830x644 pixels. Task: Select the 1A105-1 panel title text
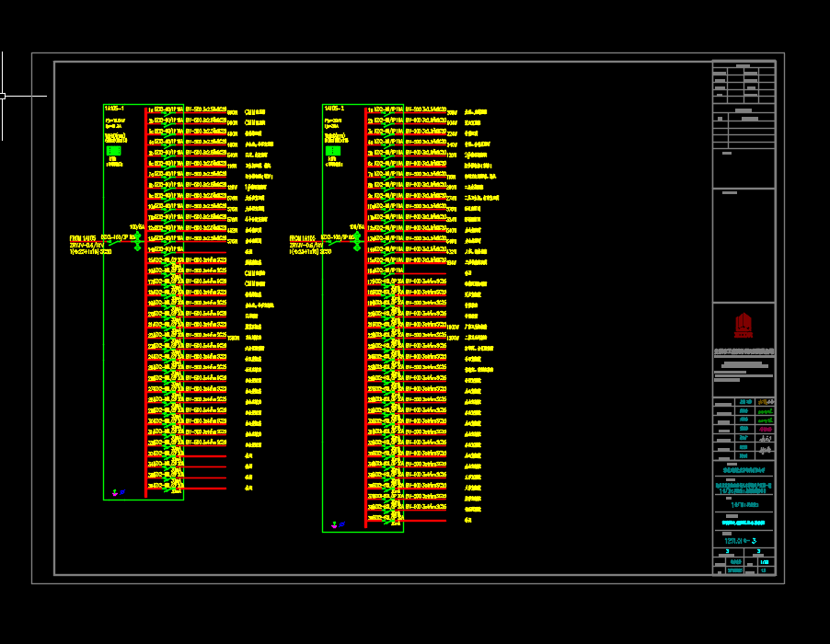114,109
